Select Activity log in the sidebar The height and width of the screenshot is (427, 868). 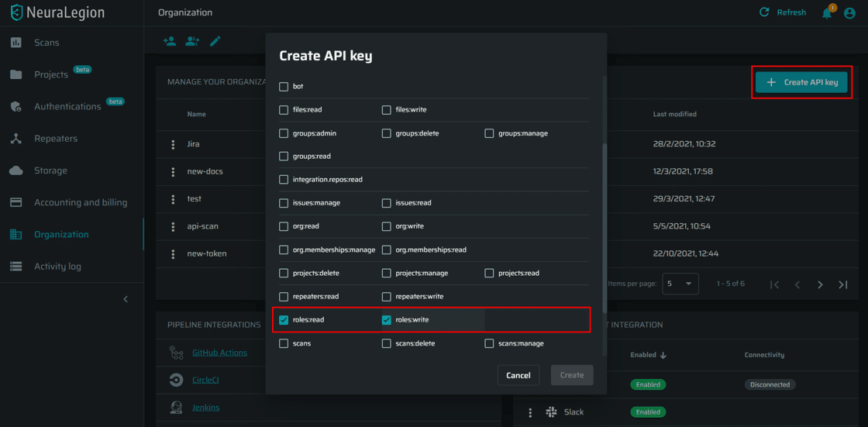[57, 267]
